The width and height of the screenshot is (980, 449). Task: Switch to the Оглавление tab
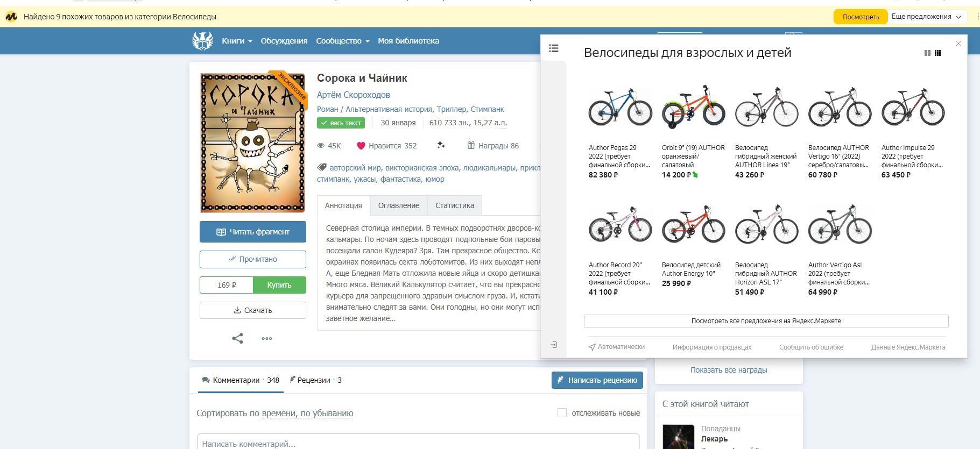tap(399, 205)
